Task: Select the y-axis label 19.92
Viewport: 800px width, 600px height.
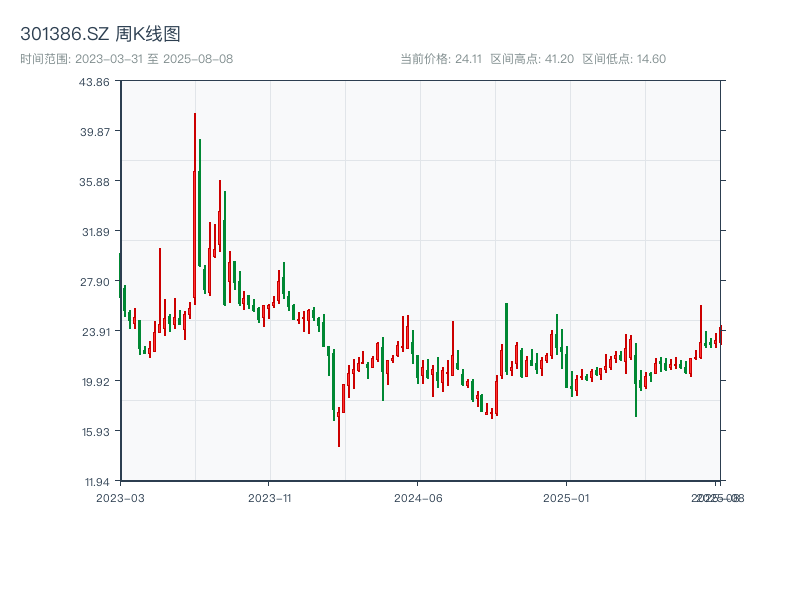Action: click(96, 382)
